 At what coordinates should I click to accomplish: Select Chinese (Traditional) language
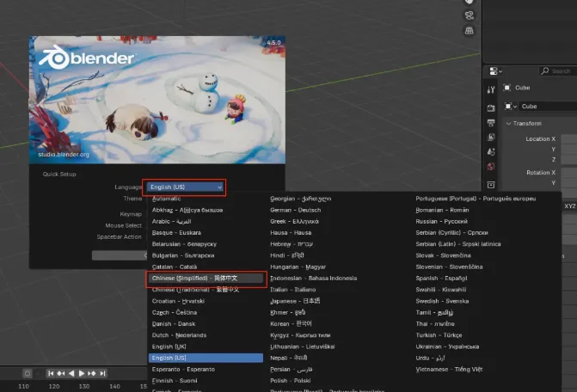[206, 290]
